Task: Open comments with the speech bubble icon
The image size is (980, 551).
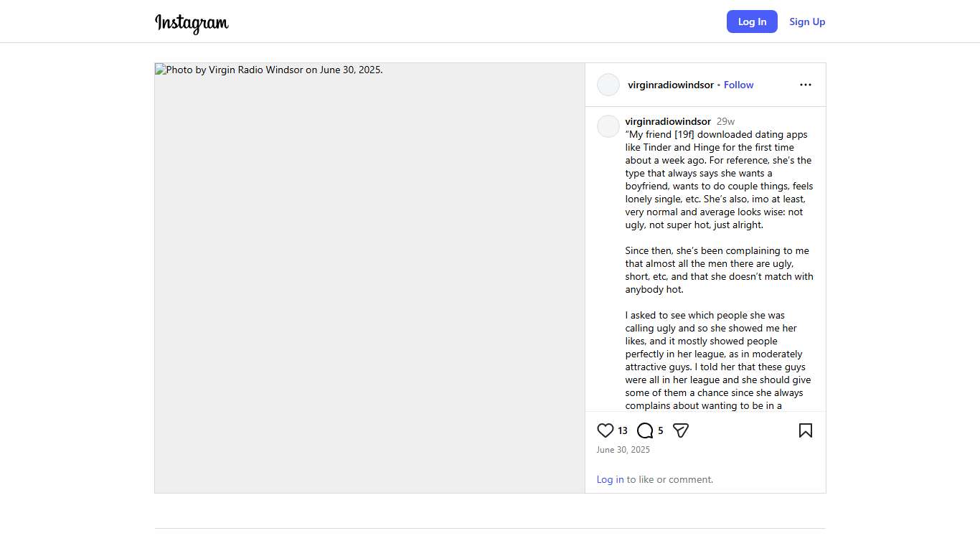Action: coord(645,430)
